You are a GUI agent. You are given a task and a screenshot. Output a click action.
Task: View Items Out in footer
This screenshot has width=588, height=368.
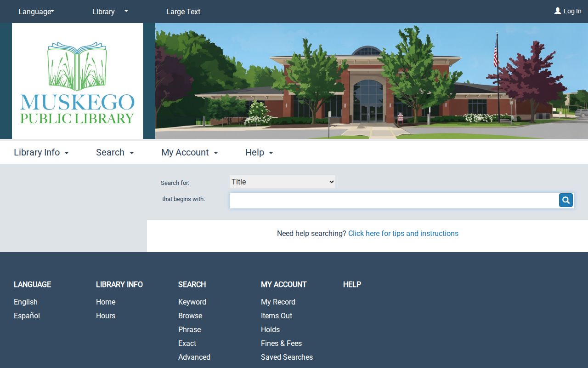277,316
